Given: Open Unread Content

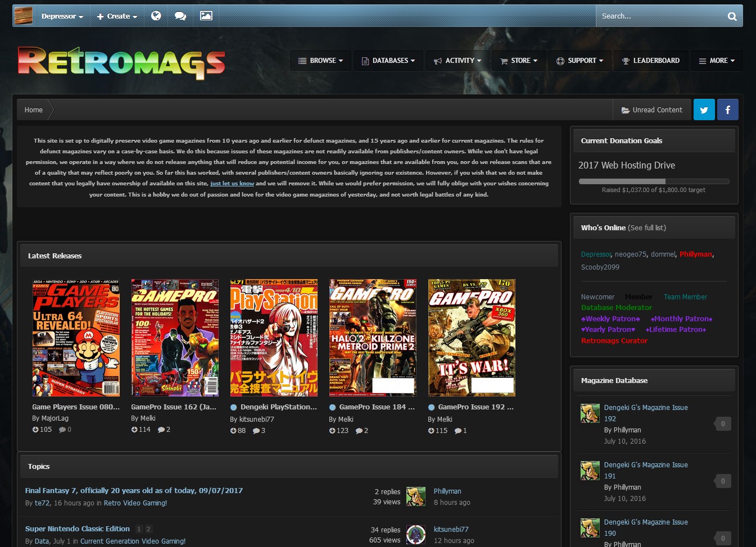Looking at the screenshot, I should coord(652,110).
